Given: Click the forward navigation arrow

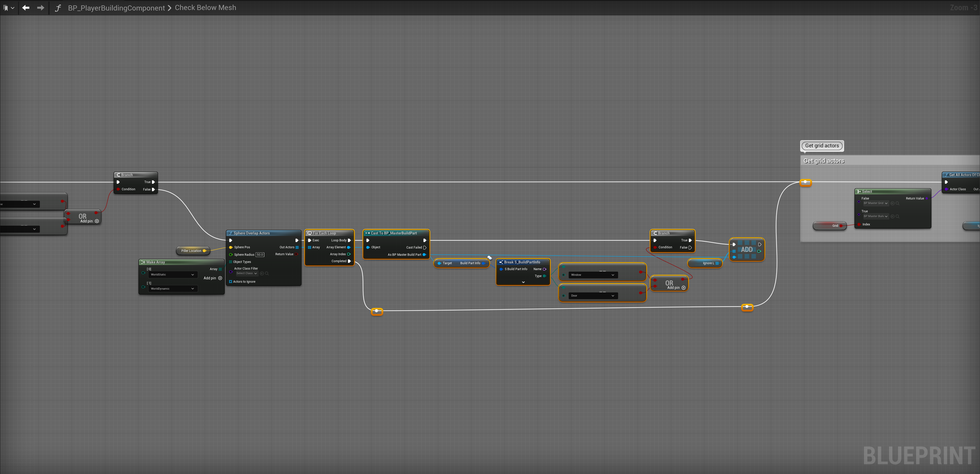Looking at the screenshot, I should click(40, 8).
